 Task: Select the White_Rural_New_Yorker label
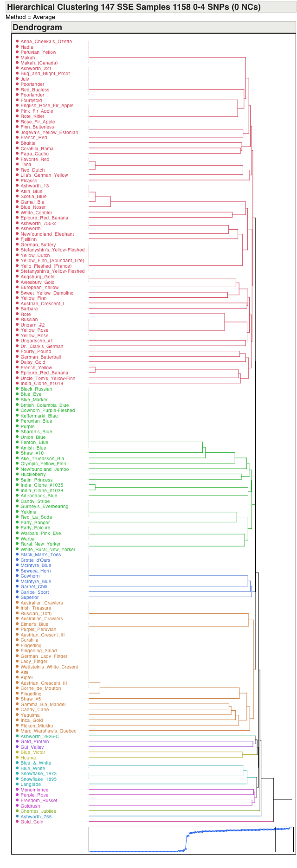point(48,550)
